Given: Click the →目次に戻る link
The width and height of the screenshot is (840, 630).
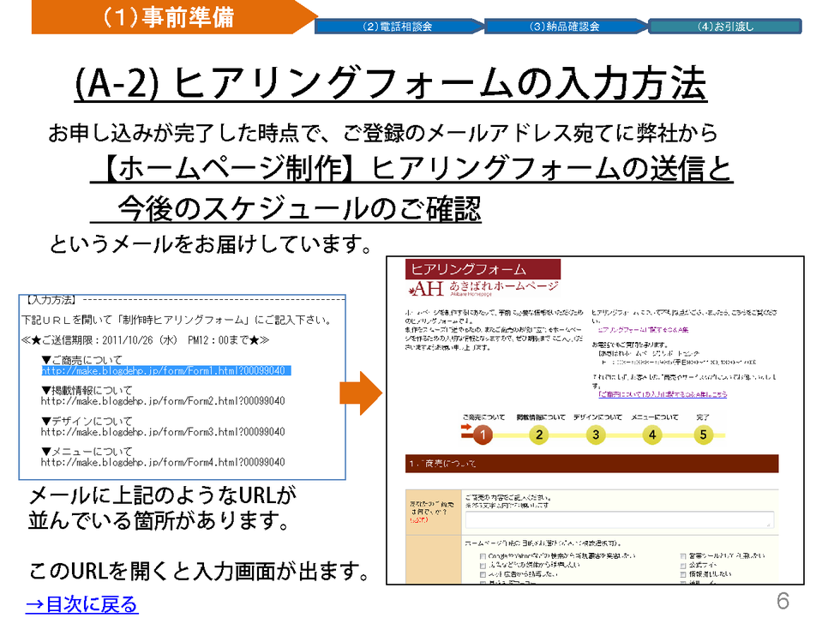Looking at the screenshot, I should (81, 604).
